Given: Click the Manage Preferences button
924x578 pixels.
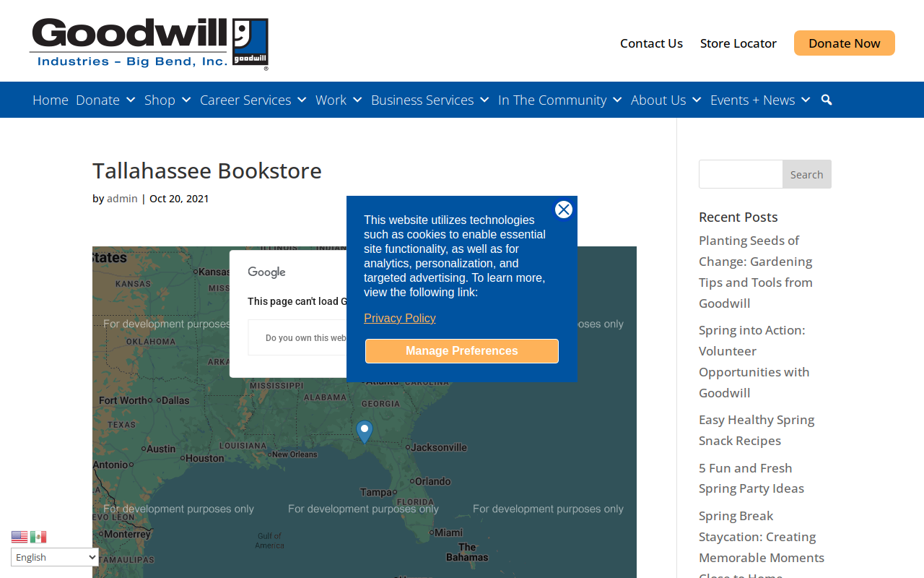Looking at the screenshot, I should (462, 351).
